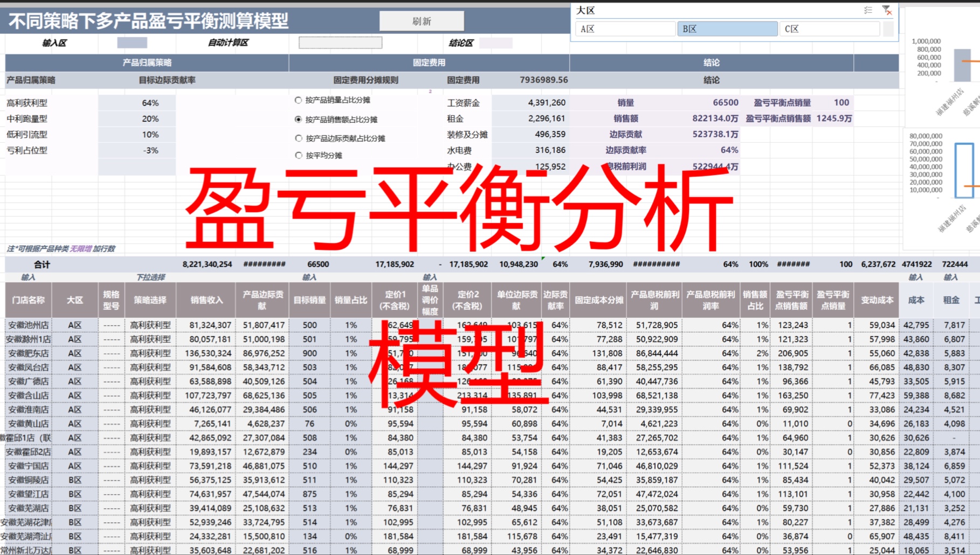The height and width of the screenshot is (555, 980).
Task: Open the 大区 dropdown for 安徽铜陵店 row
Action: tap(75, 479)
